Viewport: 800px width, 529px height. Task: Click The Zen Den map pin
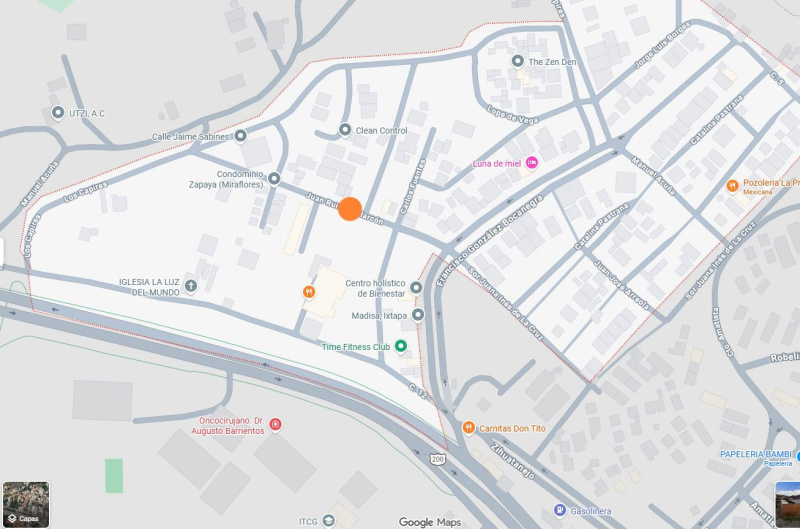(x=517, y=61)
